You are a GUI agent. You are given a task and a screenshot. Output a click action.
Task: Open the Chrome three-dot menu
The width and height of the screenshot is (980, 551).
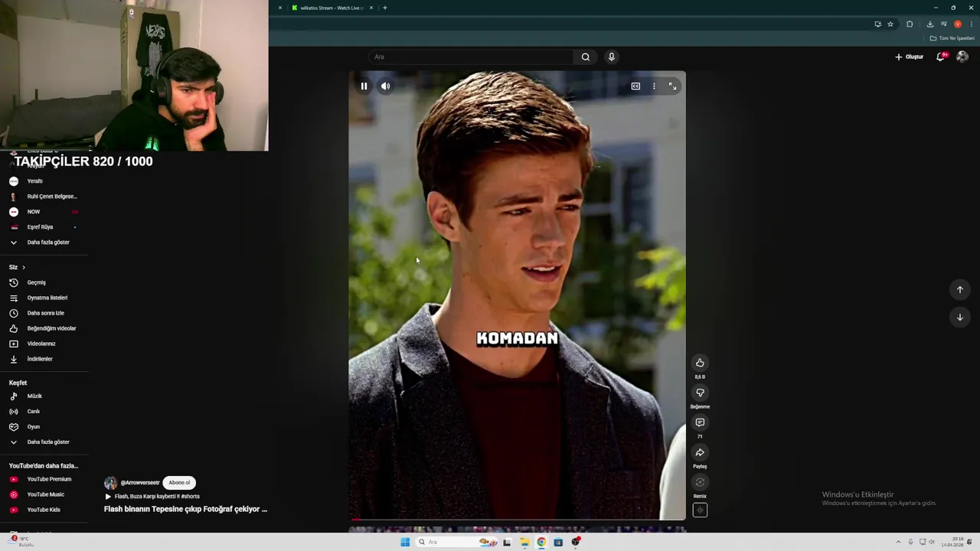[x=972, y=24]
